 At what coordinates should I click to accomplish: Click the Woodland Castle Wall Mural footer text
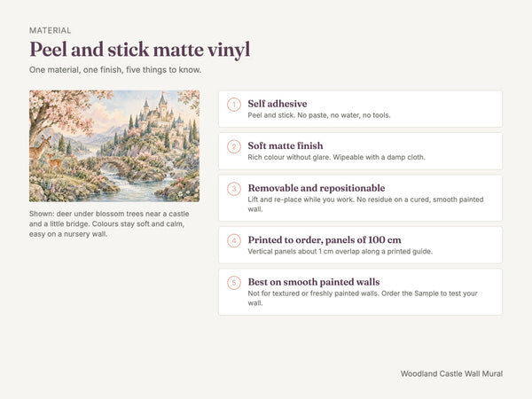coord(451,373)
